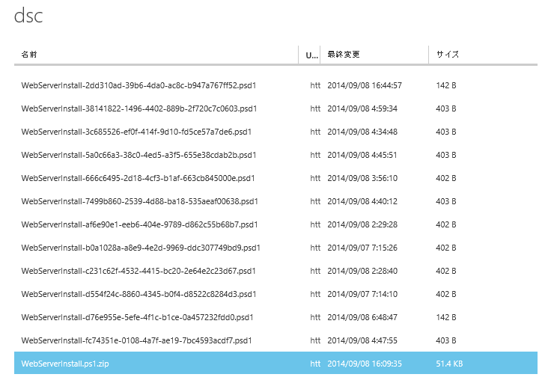Select the highlighted WebServerInstall.ps1.zip file

pos(276,363)
